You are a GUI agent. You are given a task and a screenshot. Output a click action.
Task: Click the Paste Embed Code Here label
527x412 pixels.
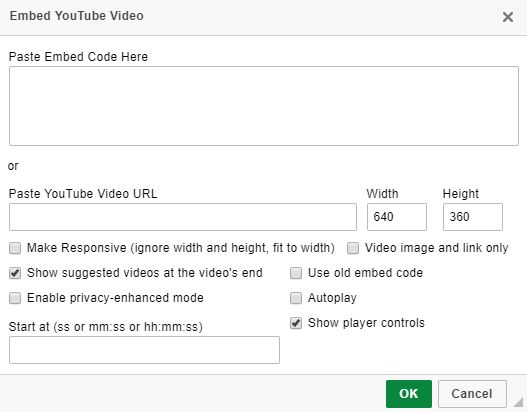click(78, 57)
